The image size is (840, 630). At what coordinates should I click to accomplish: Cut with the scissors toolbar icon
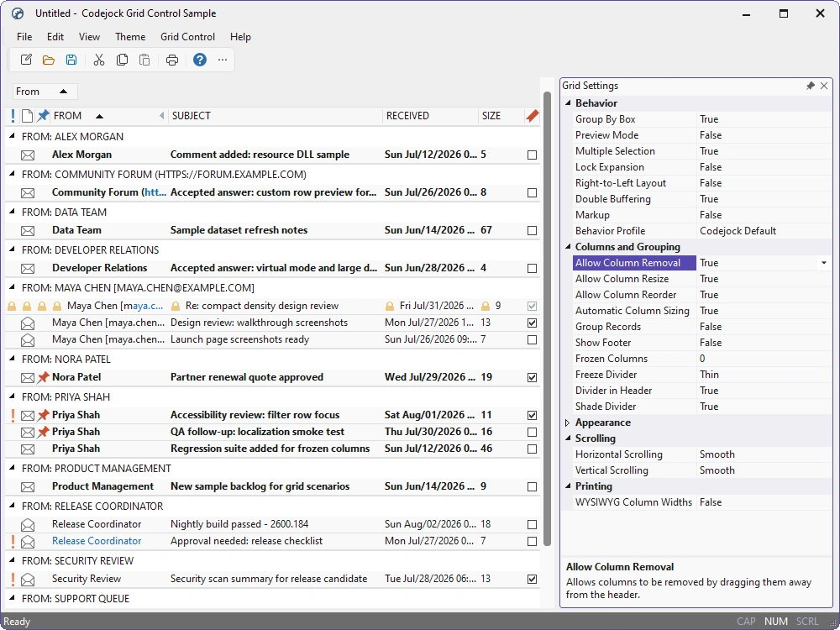tap(99, 60)
